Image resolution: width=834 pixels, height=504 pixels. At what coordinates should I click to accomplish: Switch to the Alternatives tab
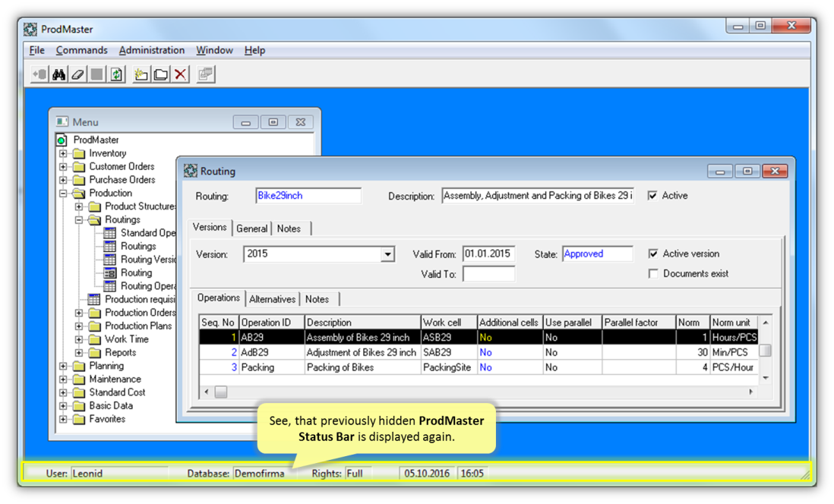tap(273, 299)
